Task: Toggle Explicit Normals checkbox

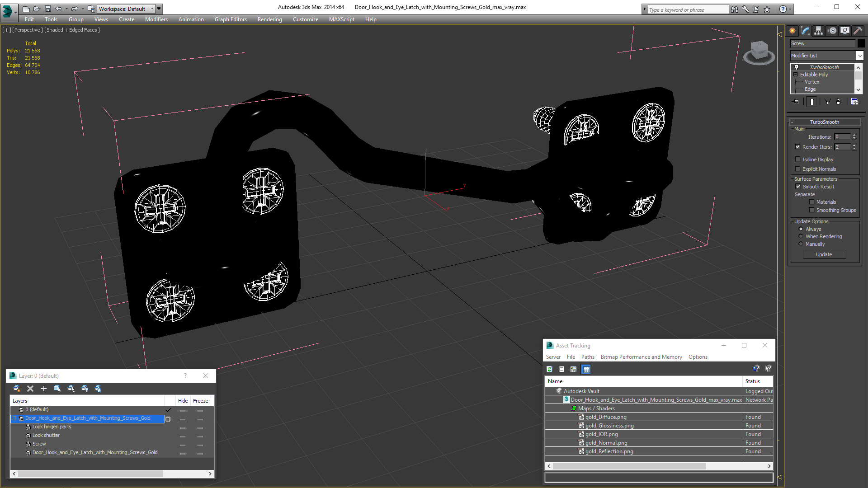Action: coord(798,169)
